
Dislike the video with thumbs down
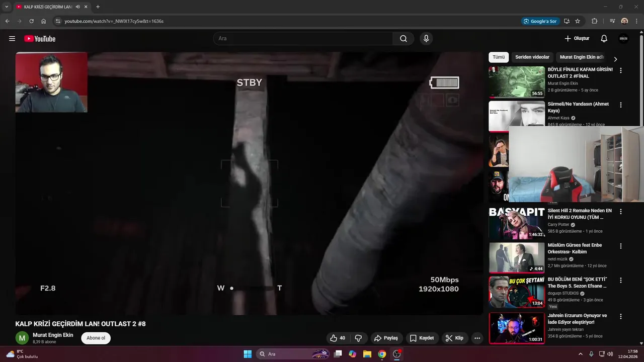coord(358,338)
